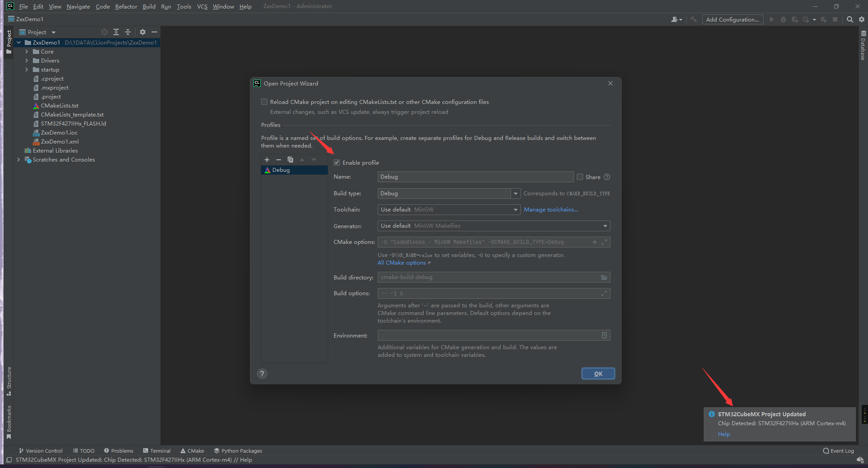Viewport: 868px width, 468px height.
Task: Click OK in Open Project Wizard
Action: click(598, 373)
